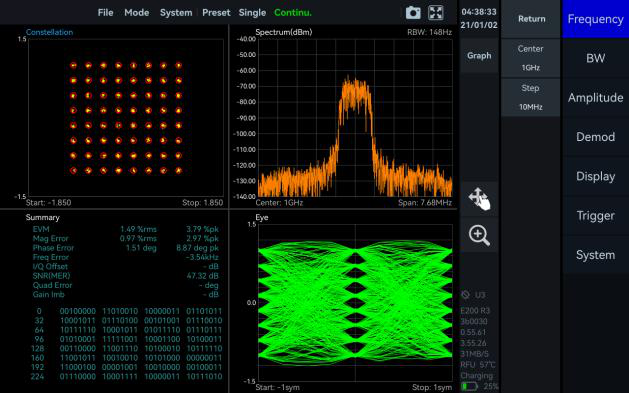
Task: Click inside the constellation plot
Action: click(x=126, y=118)
